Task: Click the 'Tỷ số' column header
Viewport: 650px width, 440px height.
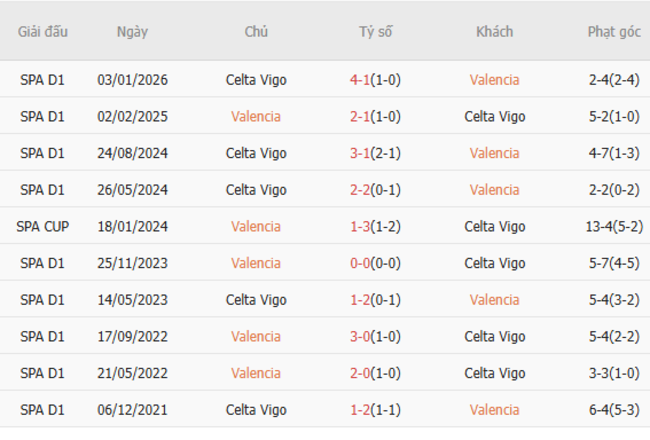Action: (376, 32)
